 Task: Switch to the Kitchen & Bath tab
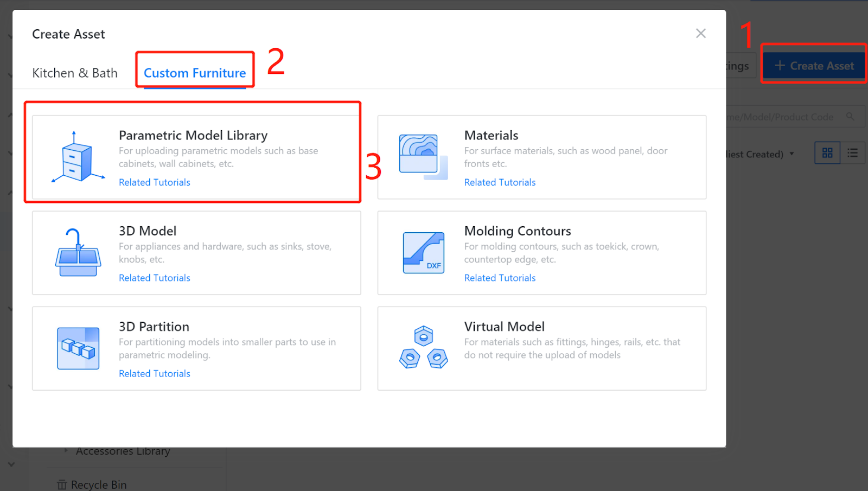coord(75,73)
